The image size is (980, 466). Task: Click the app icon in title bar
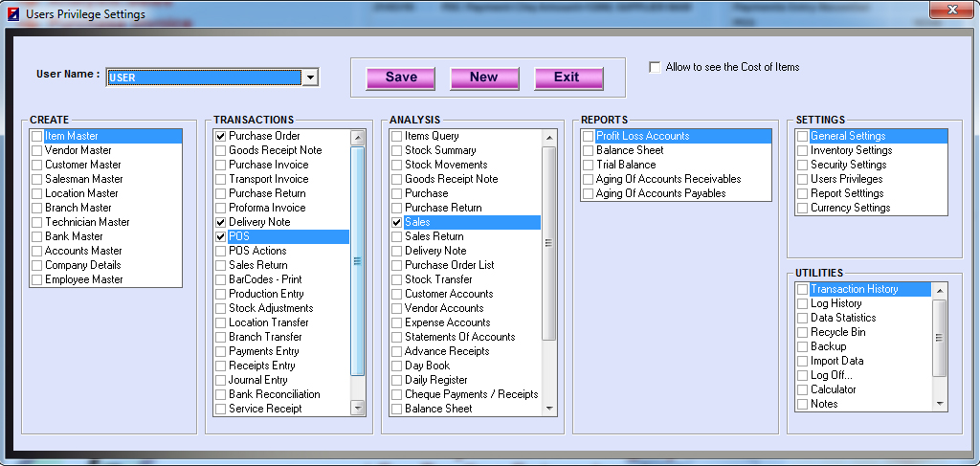pyautogui.click(x=14, y=14)
